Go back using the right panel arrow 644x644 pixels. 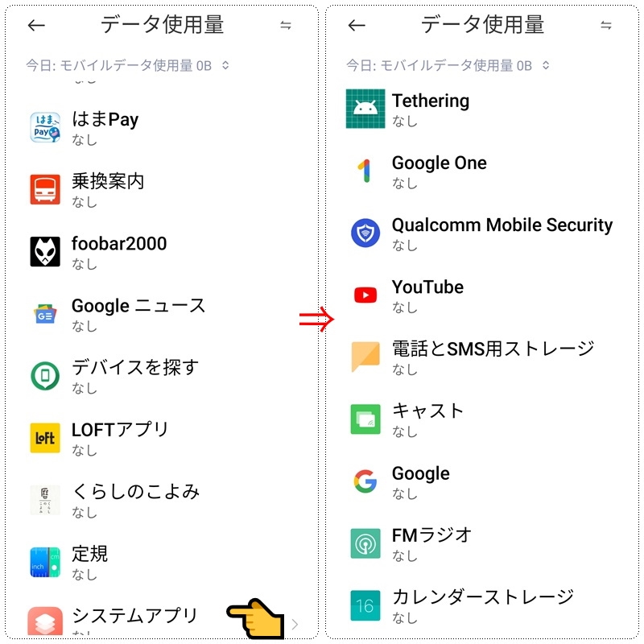coord(357,26)
